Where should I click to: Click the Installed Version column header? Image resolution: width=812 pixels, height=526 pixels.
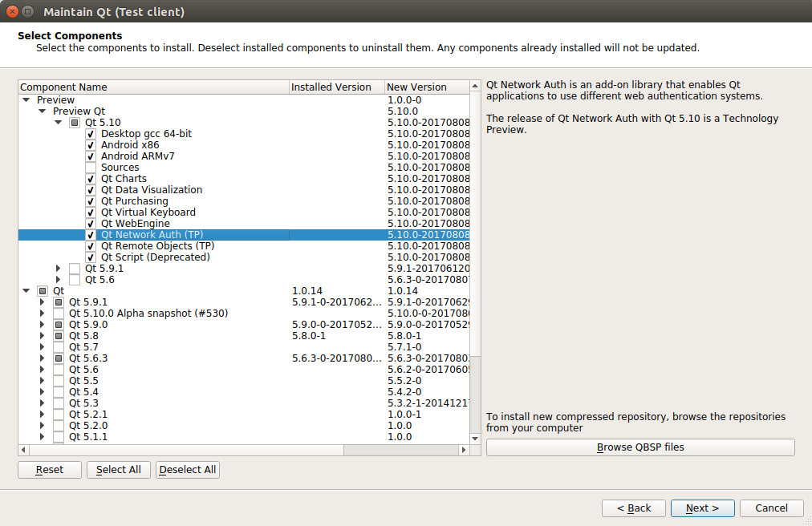pos(335,87)
